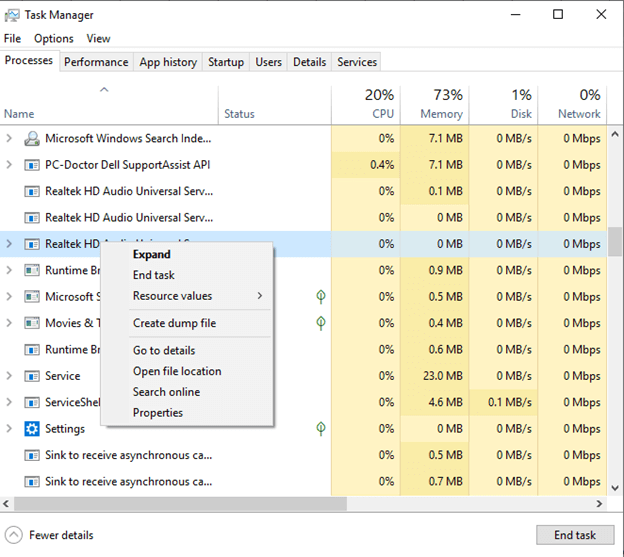Click the green leaf icon in the 0.5 MB Microsoft row
This screenshot has width=624, height=557.
pos(321,296)
